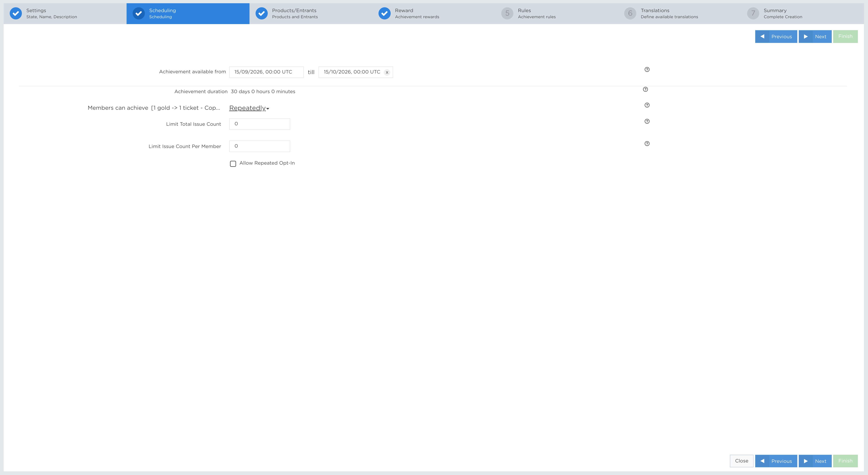
Task: Open help icon for Limit Issue Count Per Member
Action: (x=647, y=144)
